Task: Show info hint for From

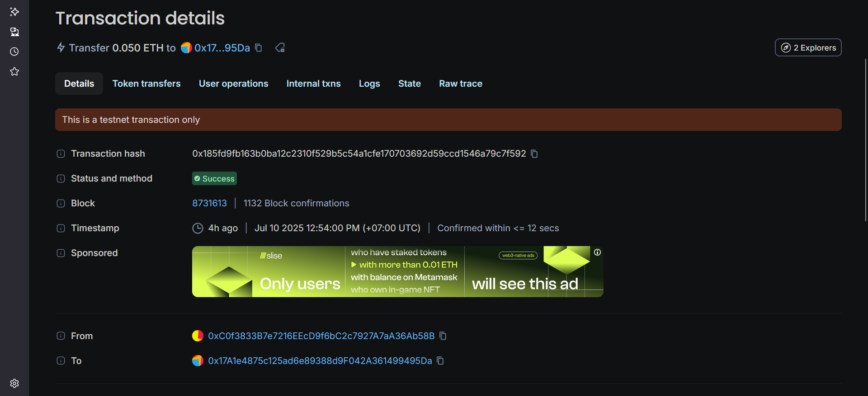Action: click(61, 336)
